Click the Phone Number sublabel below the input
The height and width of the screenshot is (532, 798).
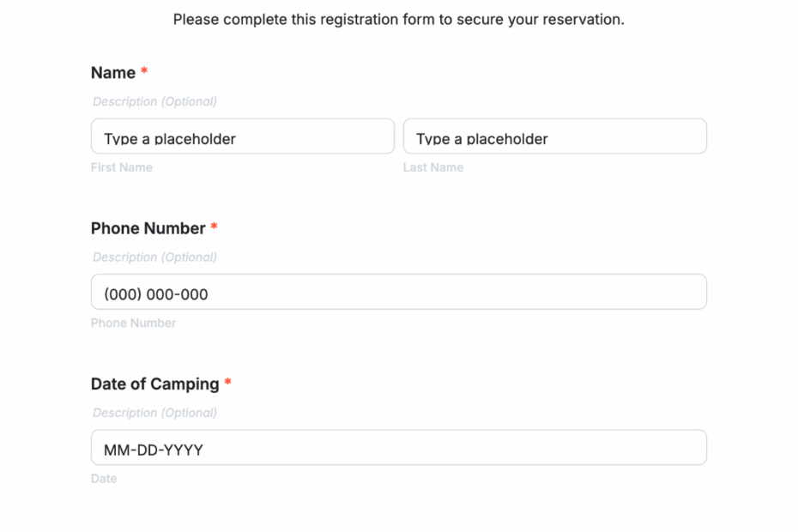click(x=133, y=323)
